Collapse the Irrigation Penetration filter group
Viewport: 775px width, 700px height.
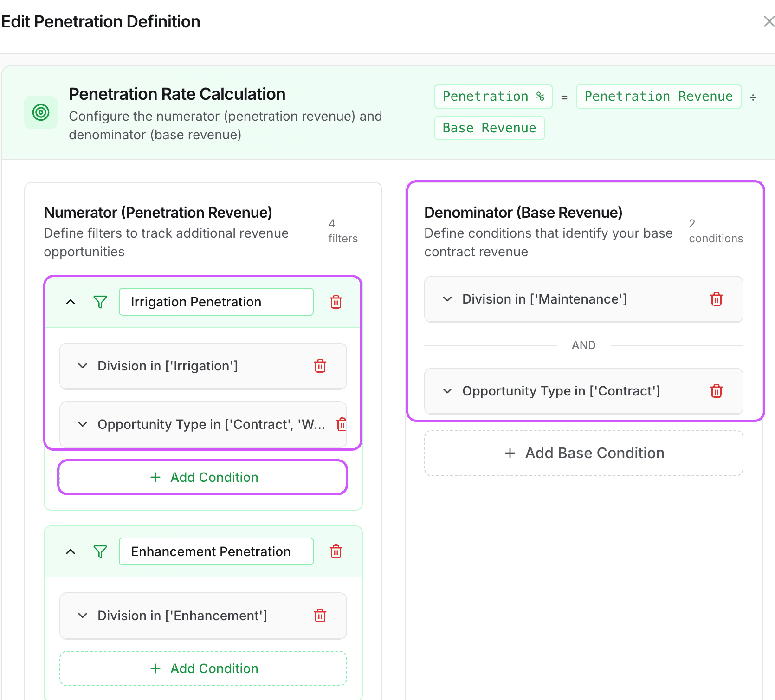(x=71, y=302)
